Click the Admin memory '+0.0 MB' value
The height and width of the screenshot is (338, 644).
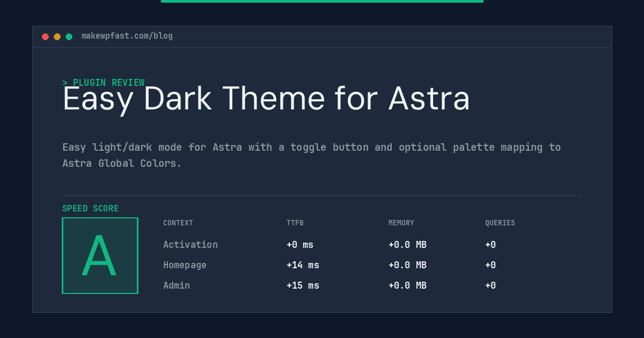[407, 285]
